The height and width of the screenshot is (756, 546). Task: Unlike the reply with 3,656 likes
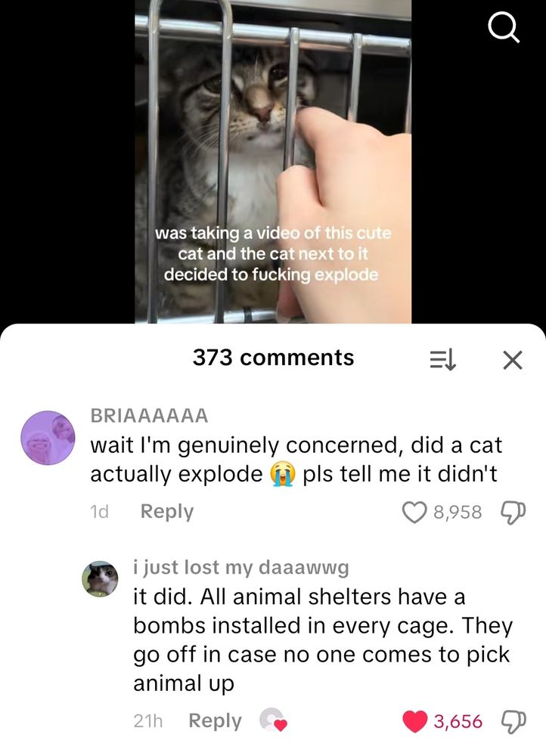pos(415,721)
